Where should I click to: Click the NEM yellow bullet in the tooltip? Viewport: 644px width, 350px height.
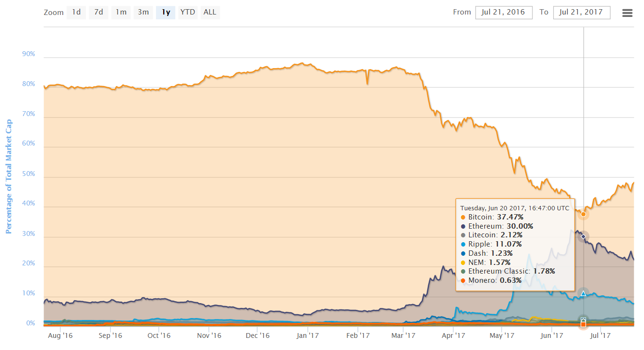463,262
